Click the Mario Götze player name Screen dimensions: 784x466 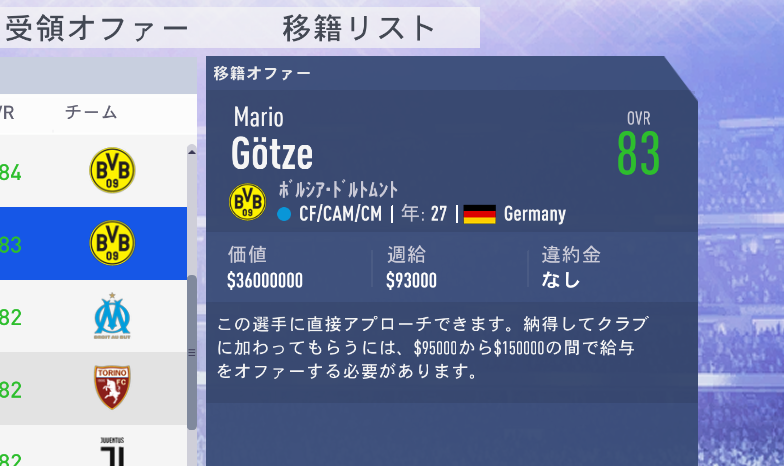[x=272, y=138]
